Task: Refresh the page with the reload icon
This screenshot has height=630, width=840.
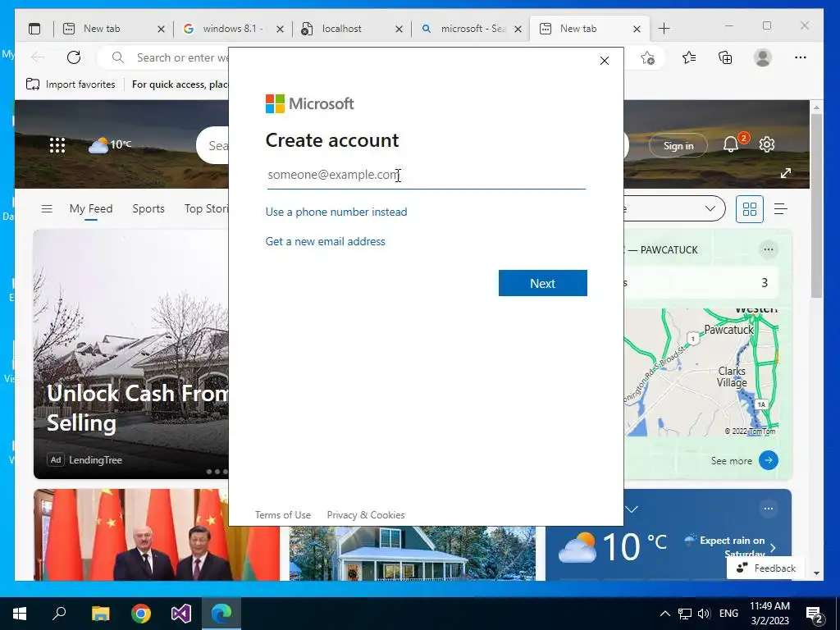Action: 74,57
